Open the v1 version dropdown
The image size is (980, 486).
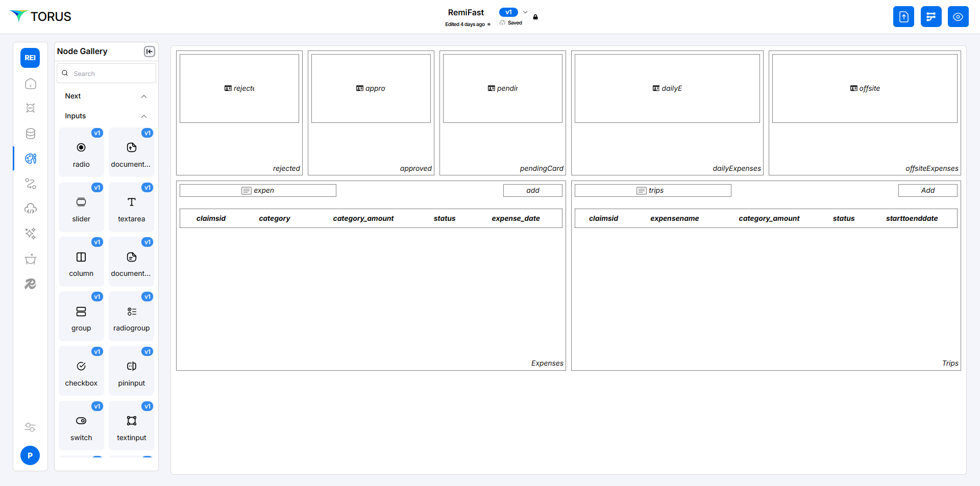(525, 12)
